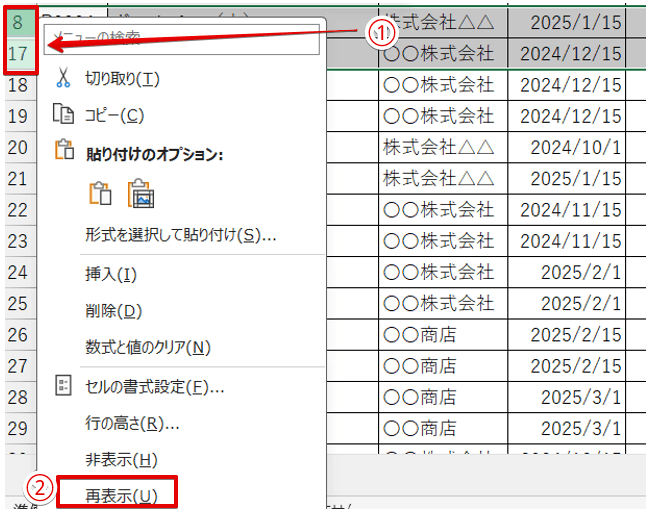Select コピー(C) from the context menu
The image size is (646, 515).
pos(115,115)
